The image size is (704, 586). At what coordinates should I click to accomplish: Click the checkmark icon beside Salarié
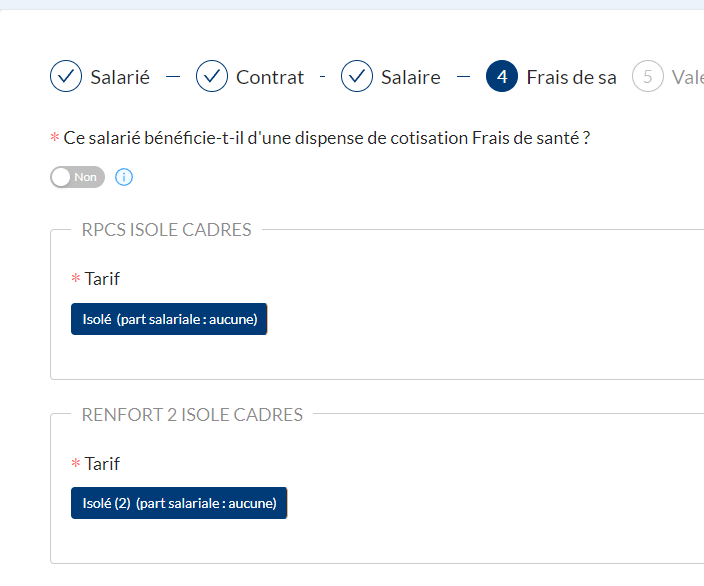click(66, 76)
